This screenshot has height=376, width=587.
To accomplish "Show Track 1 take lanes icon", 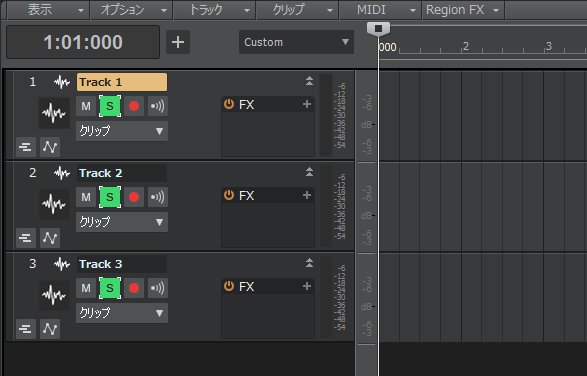I will pyautogui.click(x=26, y=147).
